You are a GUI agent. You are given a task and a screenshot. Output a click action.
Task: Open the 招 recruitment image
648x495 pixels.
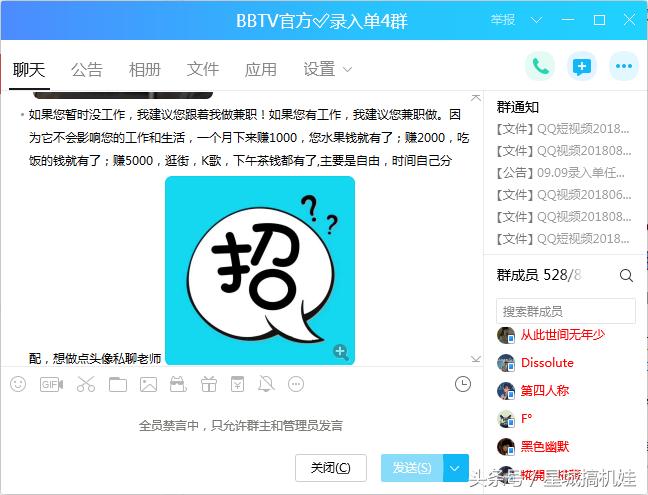click(x=260, y=271)
